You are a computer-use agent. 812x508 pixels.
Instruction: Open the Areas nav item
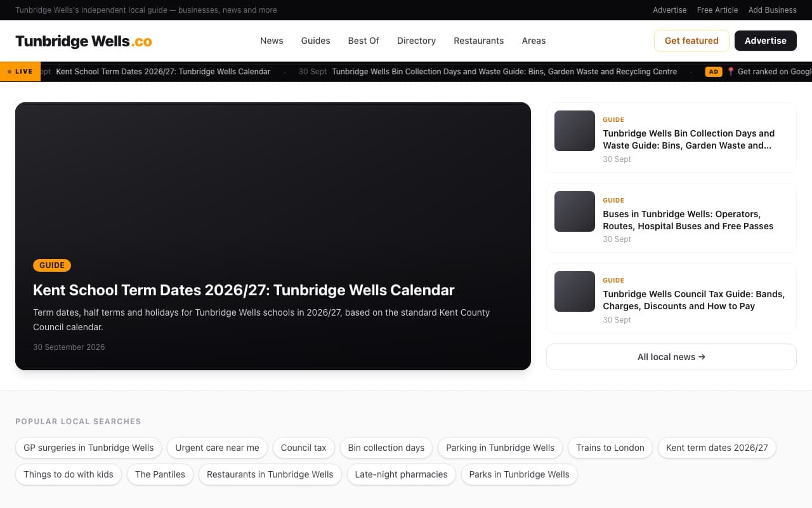pyautogui.click(x=534, y=41)
